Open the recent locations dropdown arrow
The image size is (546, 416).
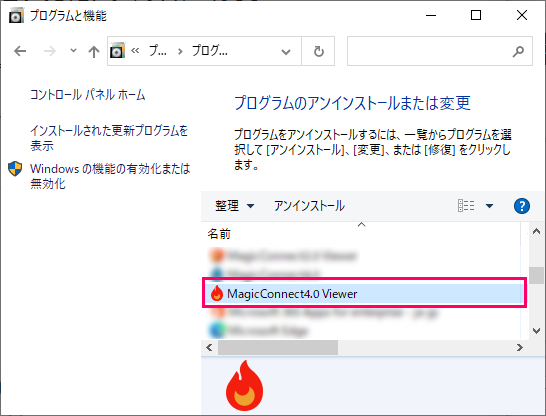click(73, 51)
